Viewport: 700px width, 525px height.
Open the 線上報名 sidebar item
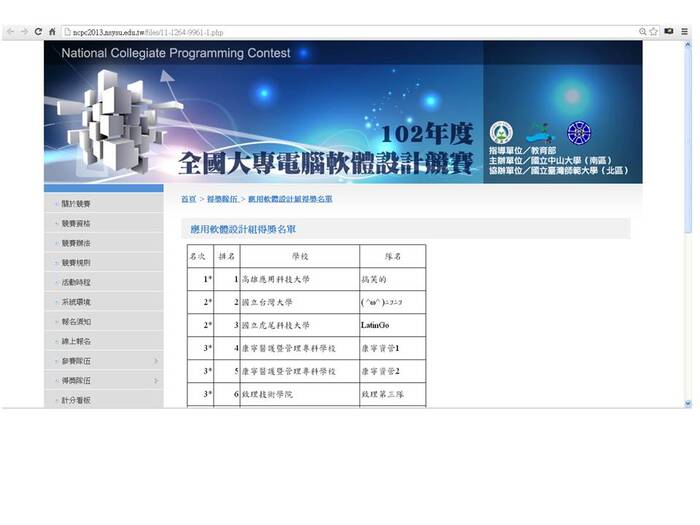[104, 341]
